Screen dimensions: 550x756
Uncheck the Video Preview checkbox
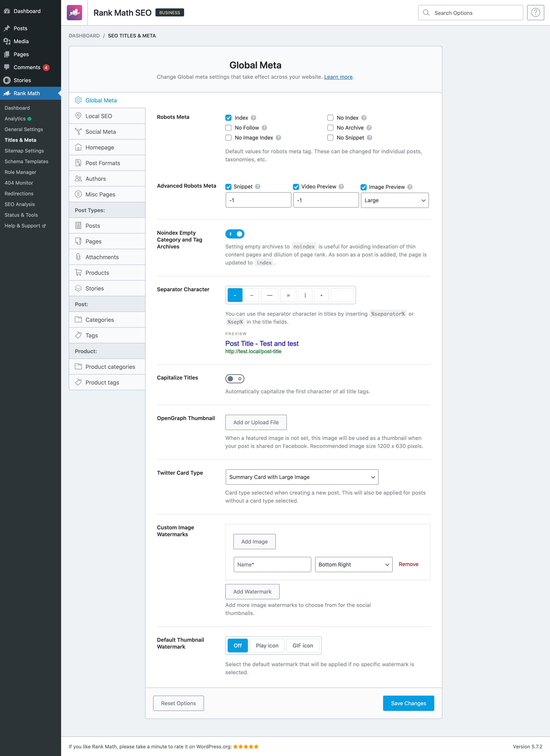coord(296,187)
